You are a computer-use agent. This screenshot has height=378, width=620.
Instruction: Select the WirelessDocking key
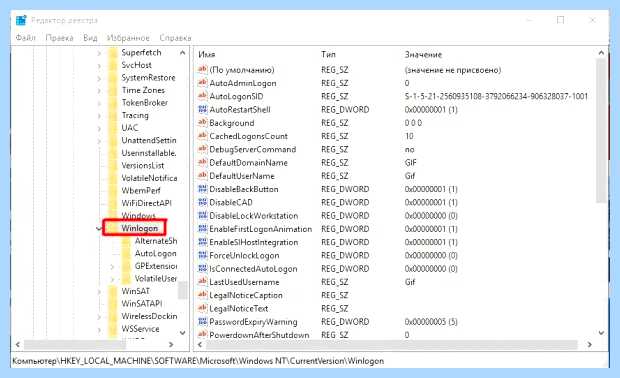pyautogui.click(x=149, y=316)
